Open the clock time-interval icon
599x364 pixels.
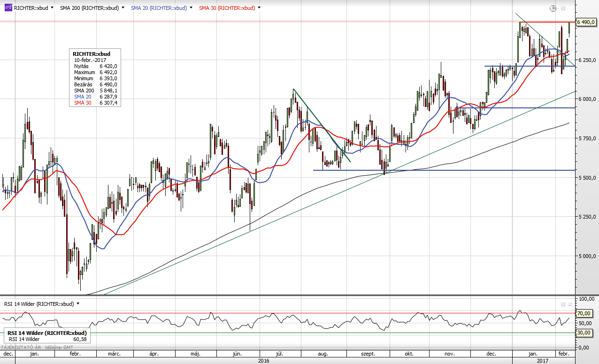pos(553,8)
